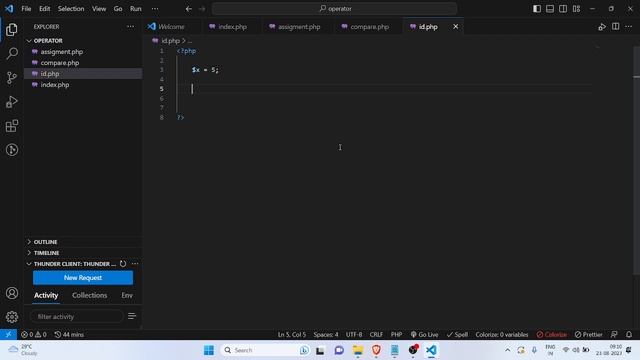Select the Env tab in Thunder Client
Viewport: 640px width, 360px height.
coord(127,295)
